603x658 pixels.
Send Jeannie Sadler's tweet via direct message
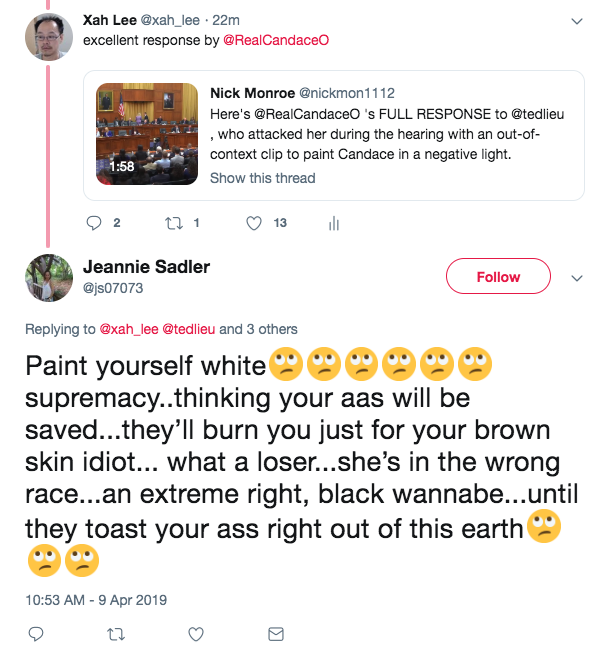[275, 633]
